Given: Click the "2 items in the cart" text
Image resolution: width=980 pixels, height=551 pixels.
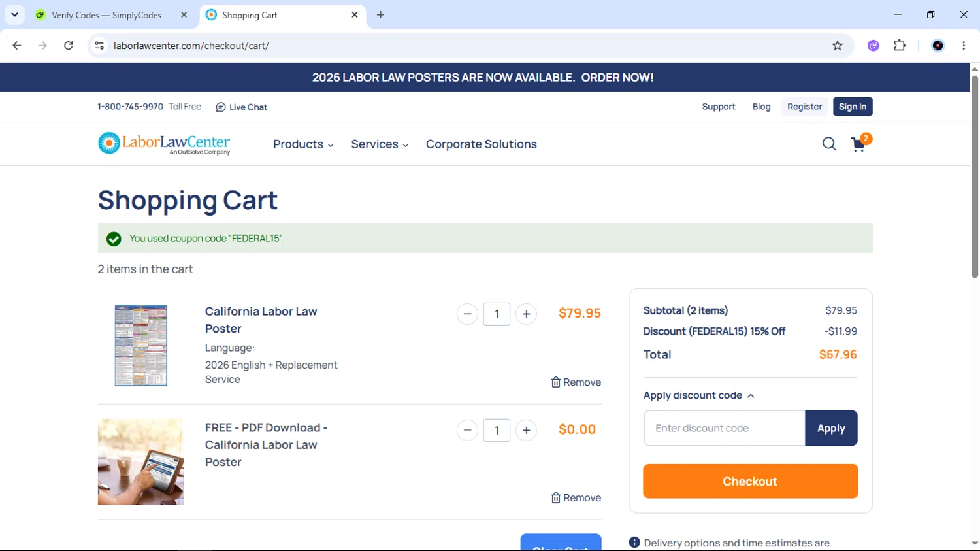Looking at the screenshot, I should pyautogui.click(x=145, y=269).
